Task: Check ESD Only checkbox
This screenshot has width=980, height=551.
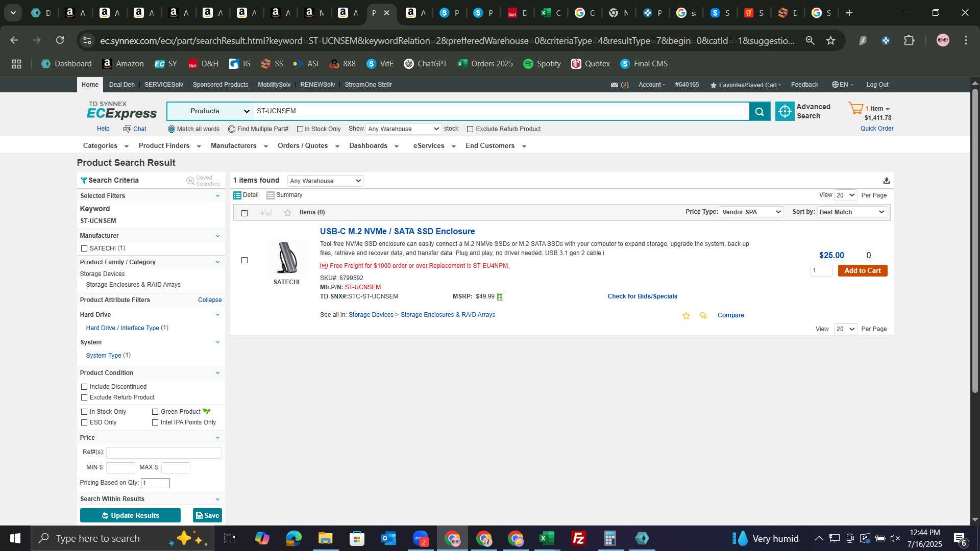Action: click(x=84, y=422)
